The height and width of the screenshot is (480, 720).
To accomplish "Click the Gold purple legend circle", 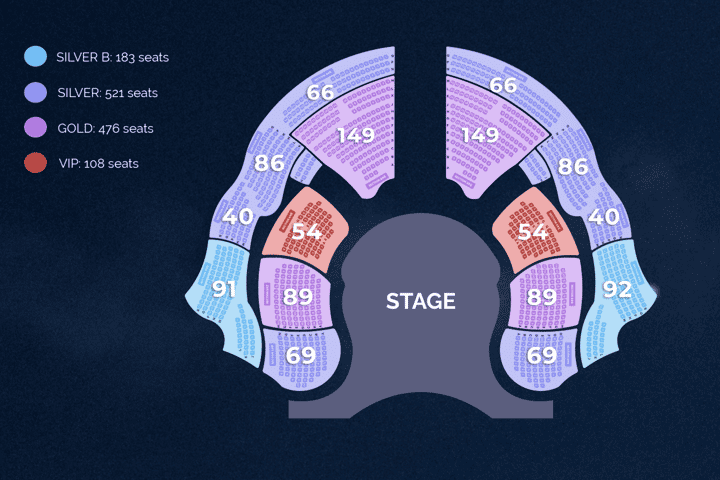I will [35, 128].
